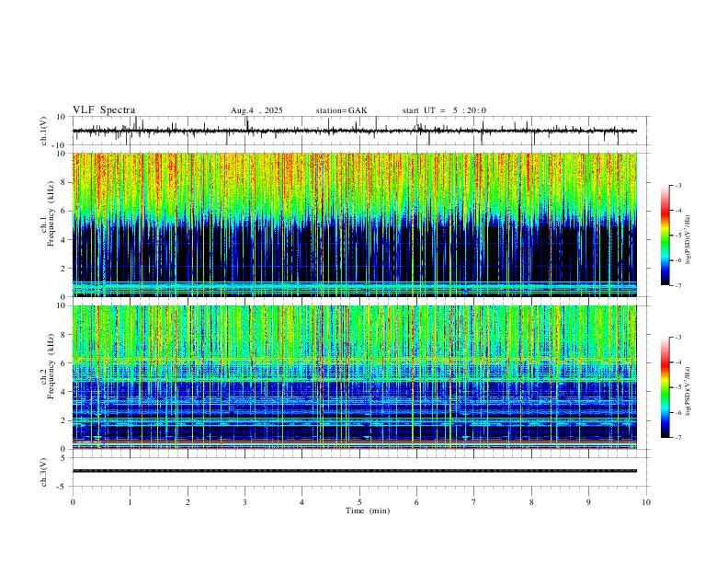Click the ch.1 spectrogram color bar

coord(665,236)
